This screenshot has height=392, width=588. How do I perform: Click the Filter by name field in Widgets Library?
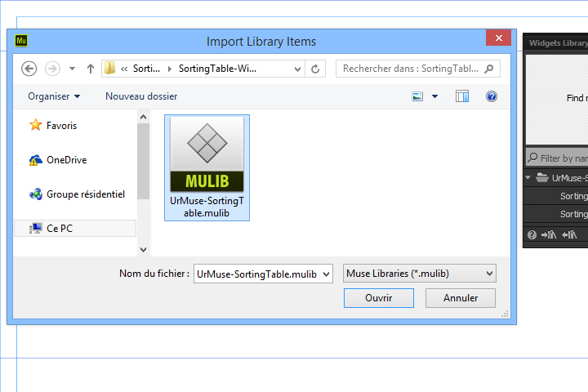click(x=558, y=158)
